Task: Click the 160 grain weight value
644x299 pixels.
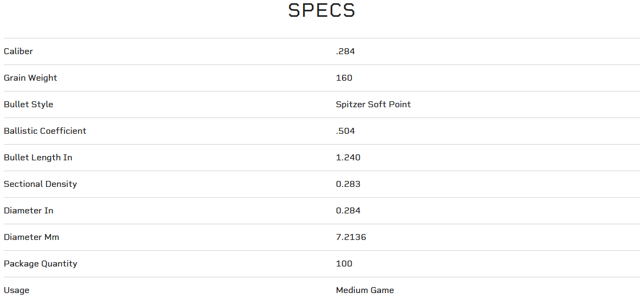Action: 344,78
